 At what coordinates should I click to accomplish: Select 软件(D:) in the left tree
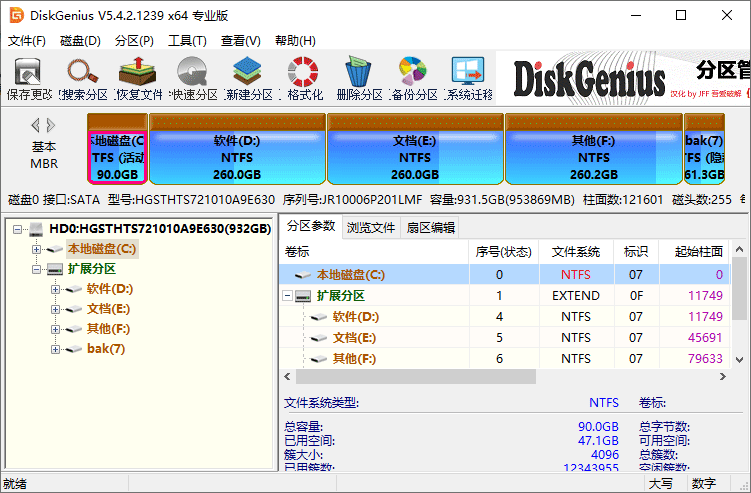coord(110,289)
